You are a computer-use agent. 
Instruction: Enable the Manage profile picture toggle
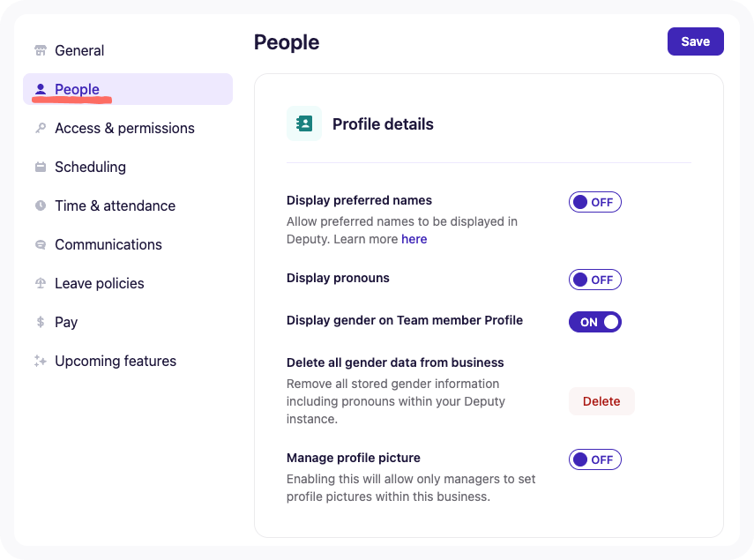(x=594, y=459)
